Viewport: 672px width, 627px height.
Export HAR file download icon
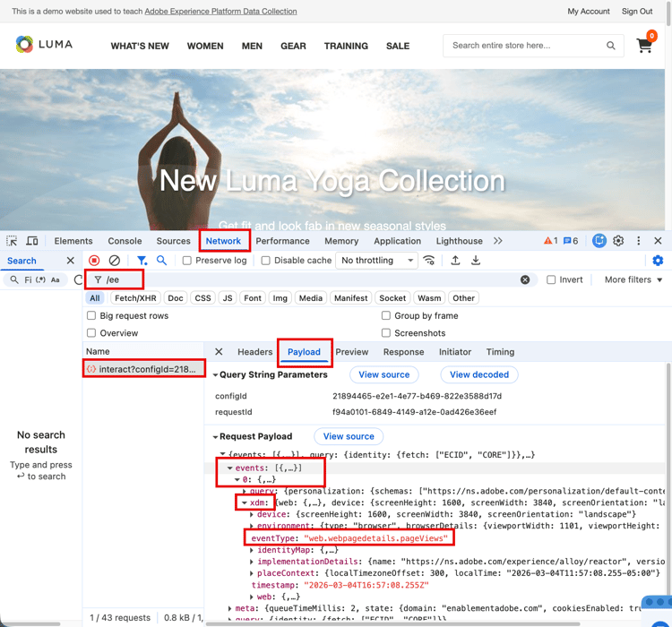tap(476, 261)
